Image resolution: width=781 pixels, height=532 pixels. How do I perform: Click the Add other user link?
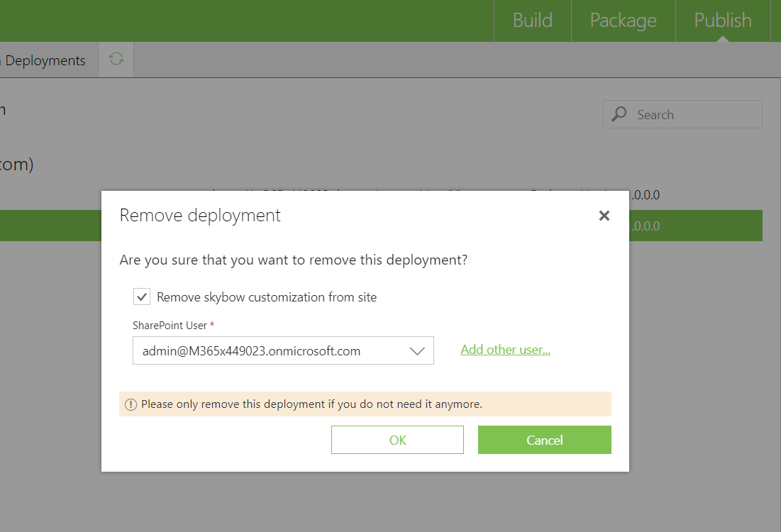[505, 350]
